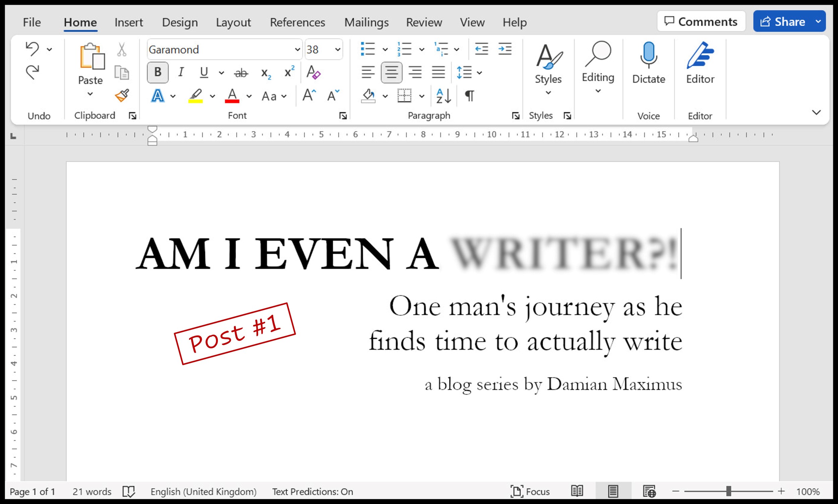
Task: Open the References tab
Action: point(297,22)
